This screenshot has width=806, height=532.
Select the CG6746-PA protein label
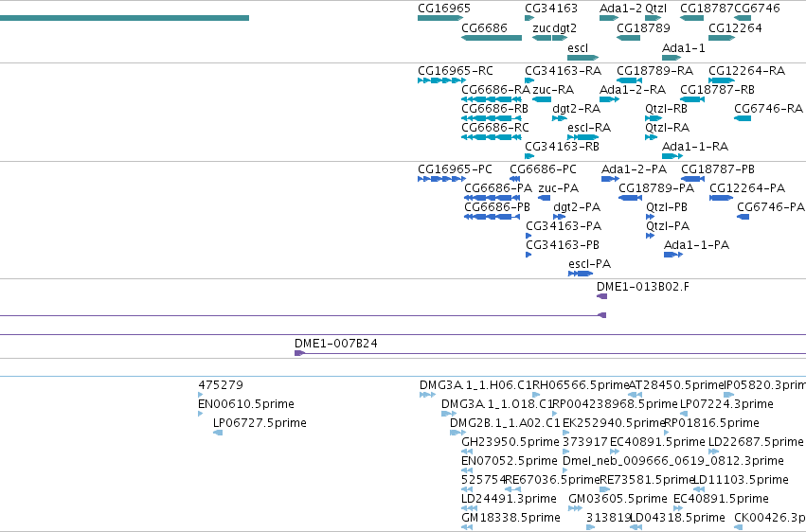(x=771, y=207)
